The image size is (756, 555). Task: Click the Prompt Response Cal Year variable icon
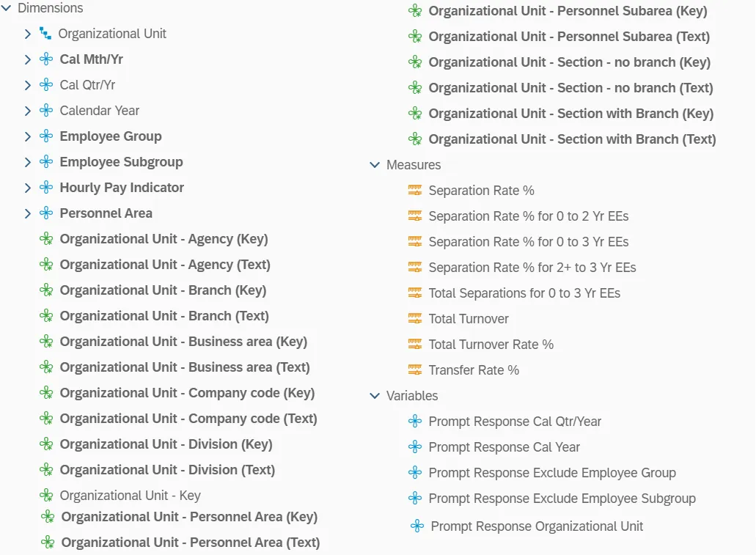pos(415,447)
